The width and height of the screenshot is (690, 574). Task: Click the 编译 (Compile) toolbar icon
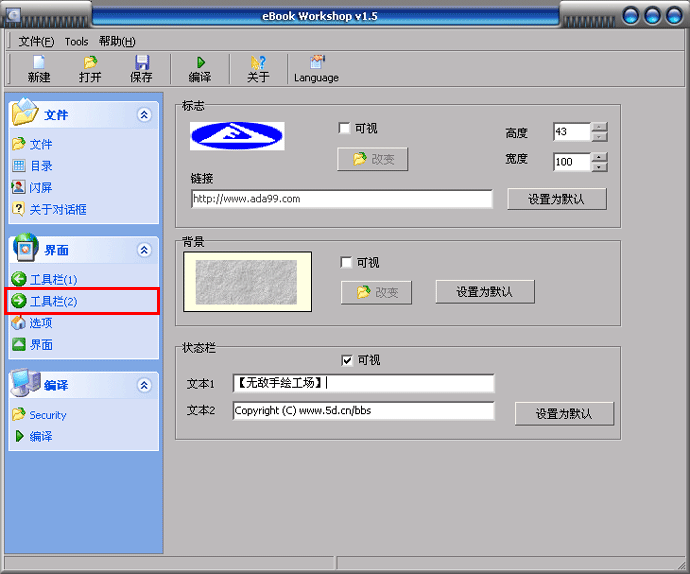click(x=200, y=63)
